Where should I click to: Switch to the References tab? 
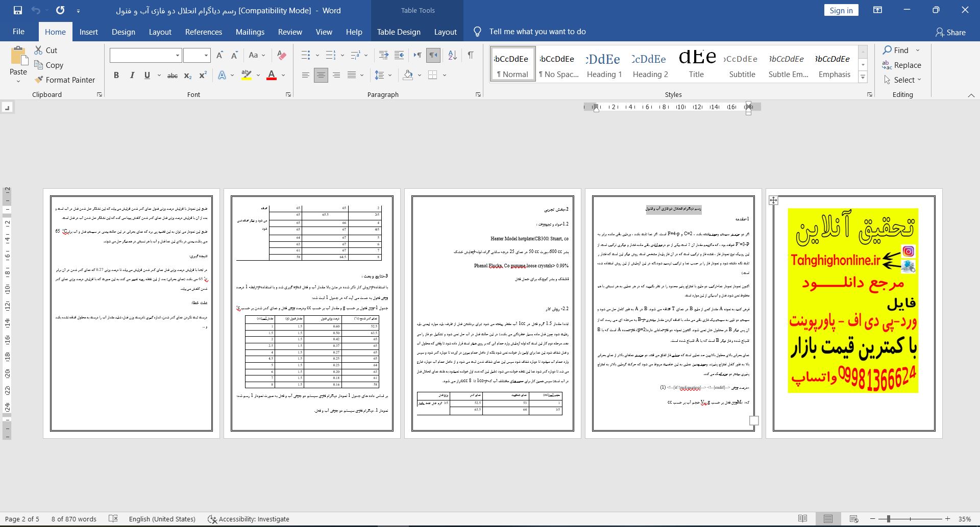coord(204,32)
